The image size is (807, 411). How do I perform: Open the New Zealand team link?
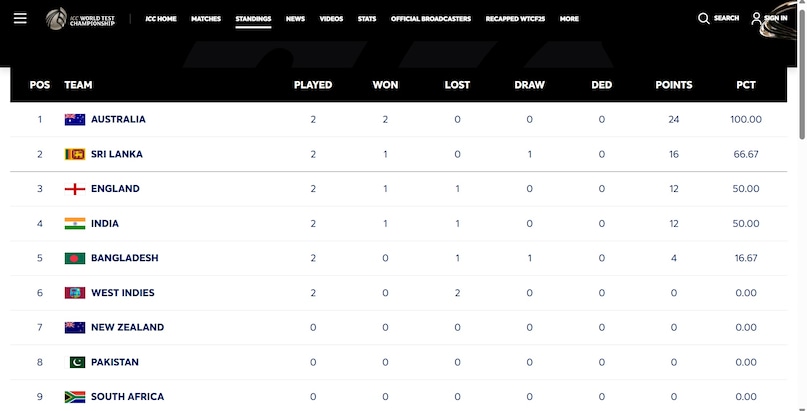point(128,328)
